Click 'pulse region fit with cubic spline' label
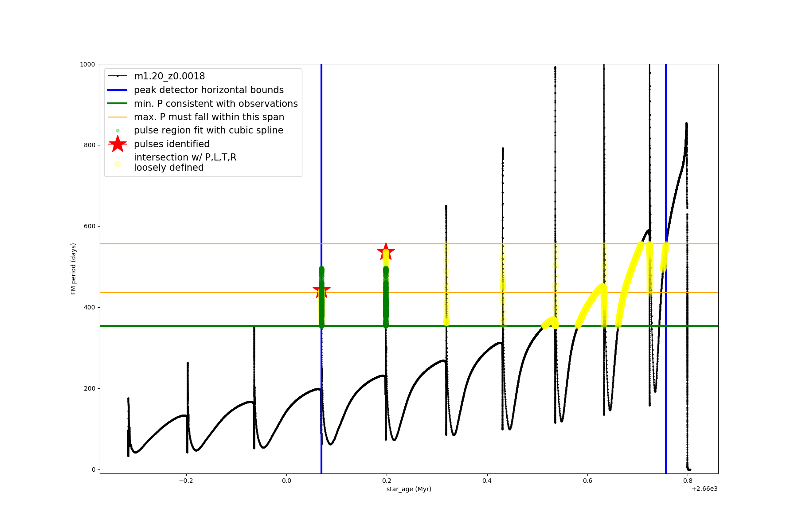Image resolution: width=798 pixels, height=532 pixels. 208,130
